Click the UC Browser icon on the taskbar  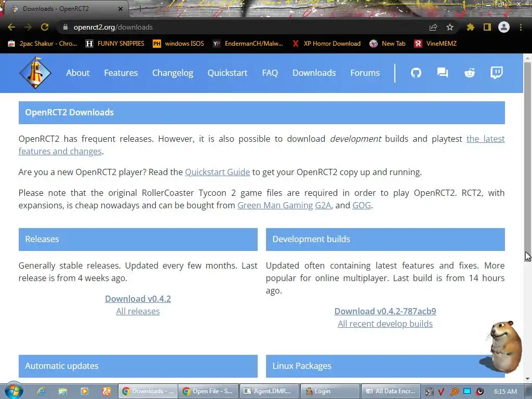click(x=106, y=391)
